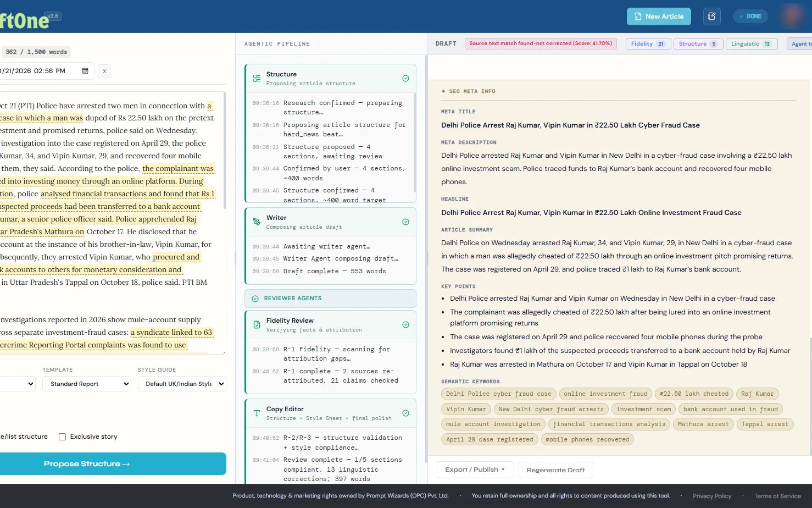Click the Copy Editor T icon
Viewport: 812px width, 508px height.
(x=257, y=413)
